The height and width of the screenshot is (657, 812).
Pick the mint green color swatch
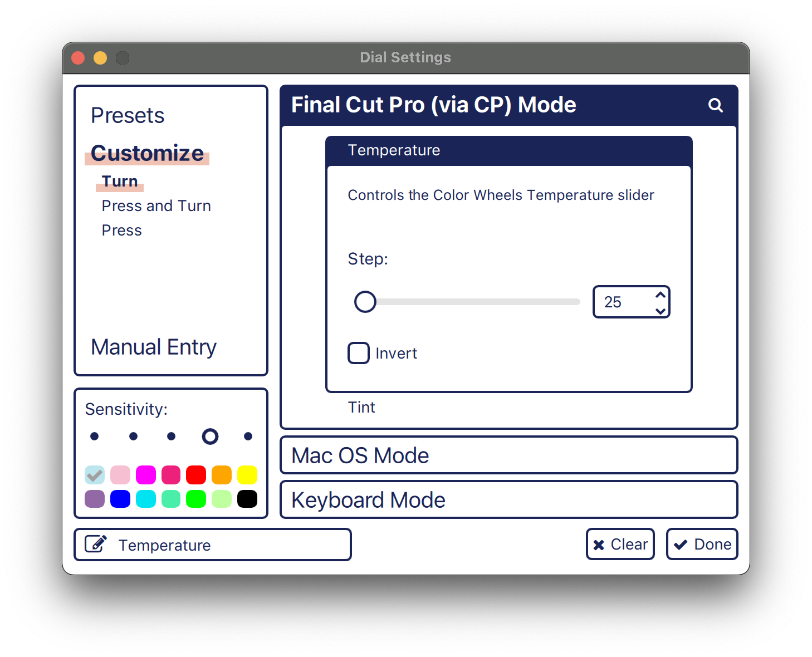pyautogui.click(x=171, y=499)
